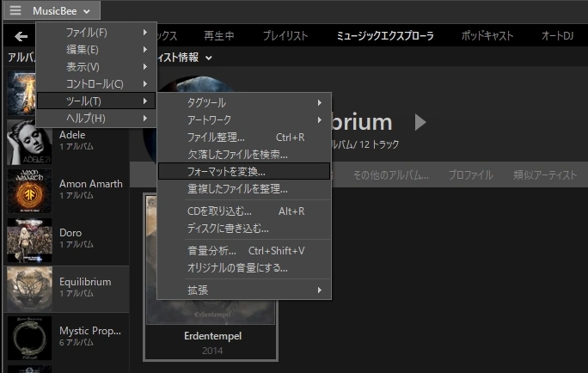The image size is (588, 373).
Task: Click the back arrow icon
Action: (21, 36)
